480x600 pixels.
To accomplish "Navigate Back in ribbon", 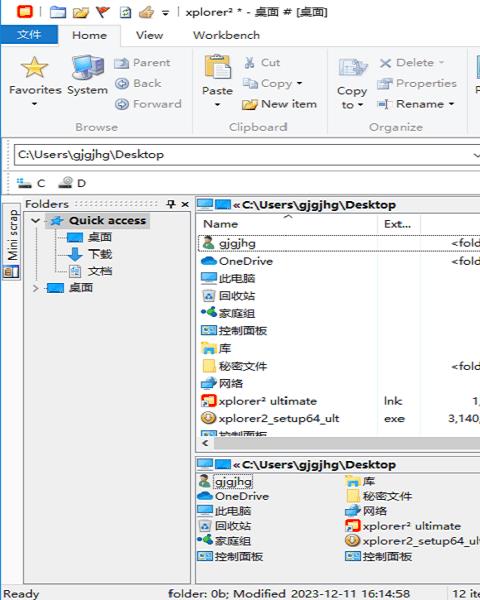I will (x=138, y=83).
